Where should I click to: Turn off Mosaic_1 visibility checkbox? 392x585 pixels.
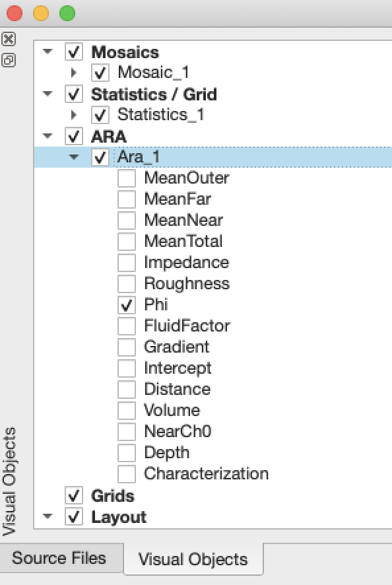coord(100,73)
